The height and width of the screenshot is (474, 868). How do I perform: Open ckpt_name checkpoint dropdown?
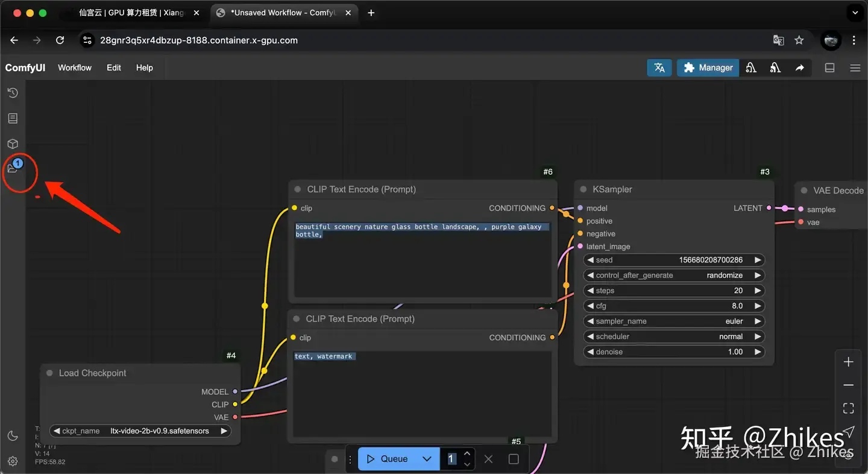[x=140, y=431]
